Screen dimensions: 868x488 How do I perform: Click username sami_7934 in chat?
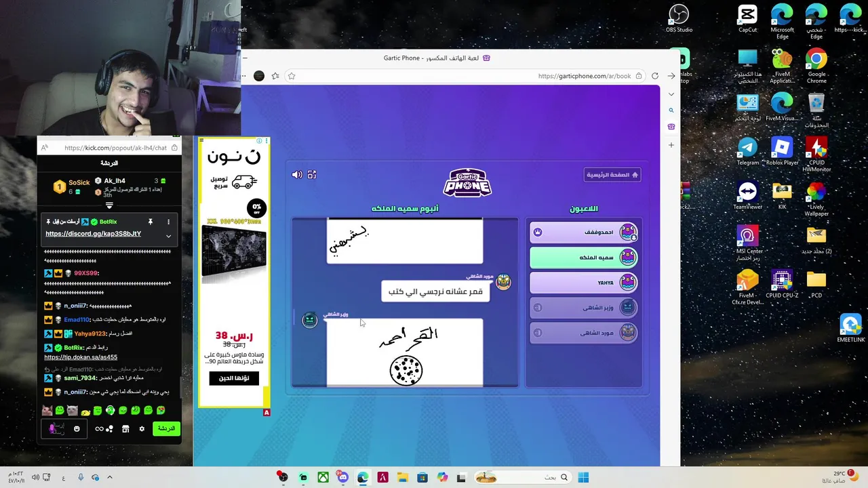(81, 378)
